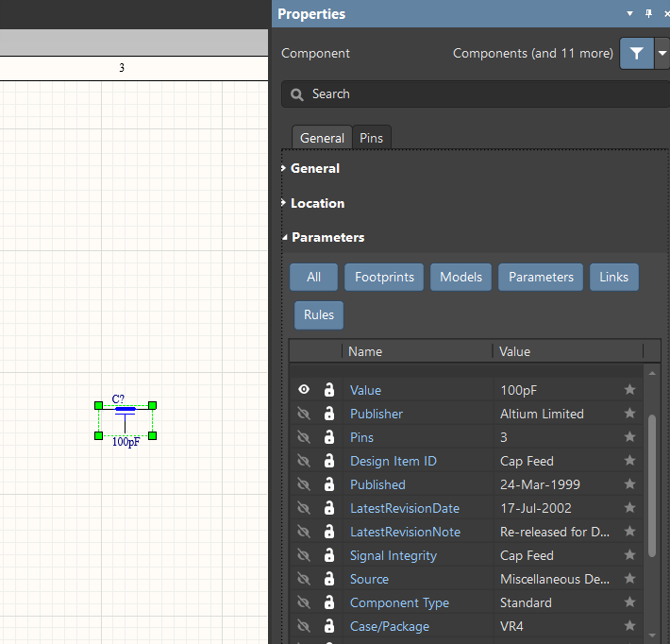This screenshot has width=670, height=644.
Task: Star the LatestRevisionNote parameter
Action: tap(629, 531)
